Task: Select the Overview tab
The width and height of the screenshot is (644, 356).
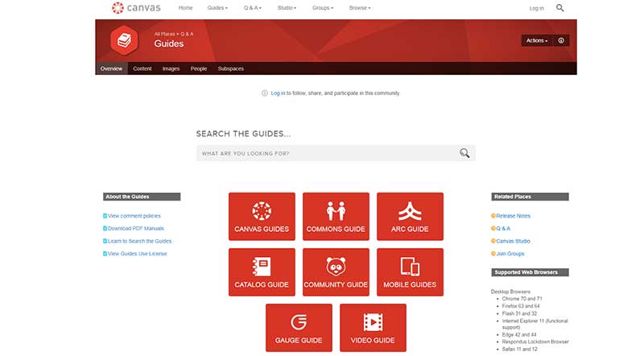Action: coord(111,68)
